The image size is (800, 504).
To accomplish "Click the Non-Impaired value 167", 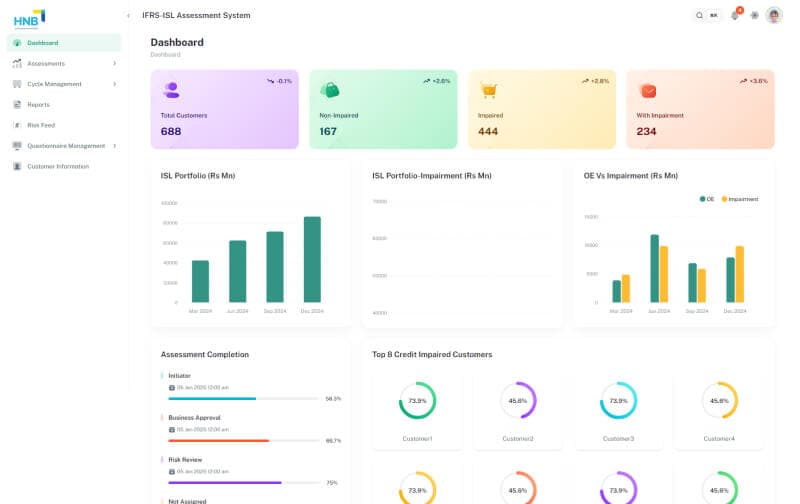I will tap(328, 132).
